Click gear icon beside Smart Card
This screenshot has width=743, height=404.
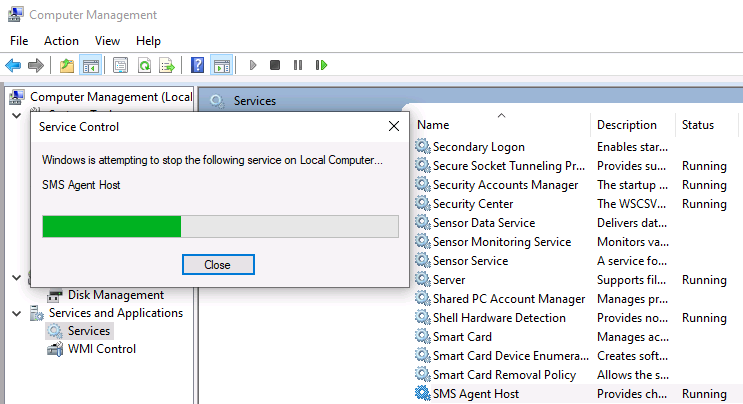(422, 336)
